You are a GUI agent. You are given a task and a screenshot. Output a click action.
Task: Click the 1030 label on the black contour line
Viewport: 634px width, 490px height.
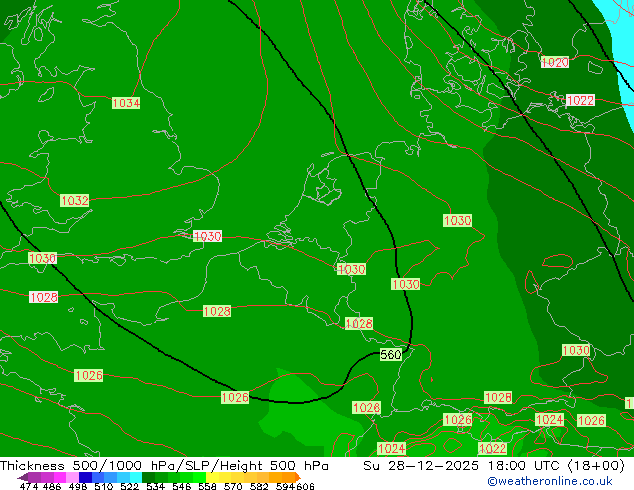pyautogui.click(x=406, y=284)
